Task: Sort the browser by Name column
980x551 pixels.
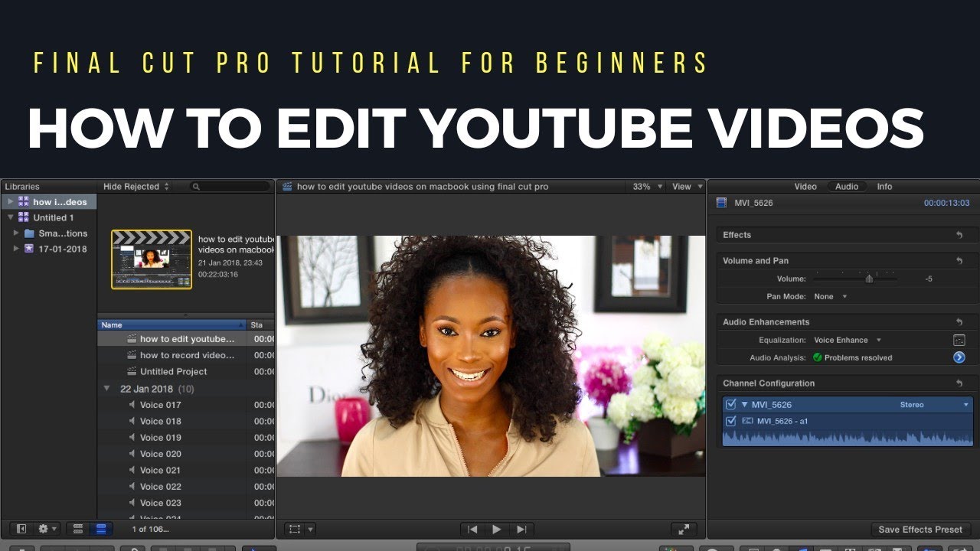Action: [172, 325]
